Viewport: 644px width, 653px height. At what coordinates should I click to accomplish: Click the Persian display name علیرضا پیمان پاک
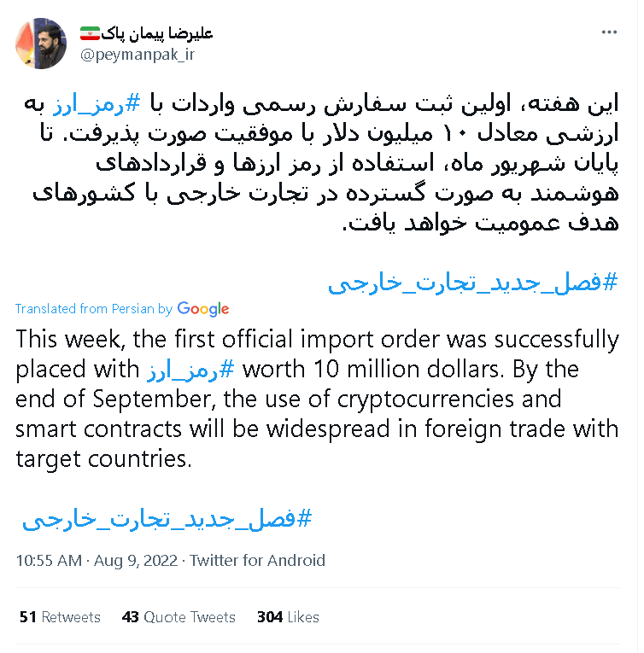tap(156, 33)
